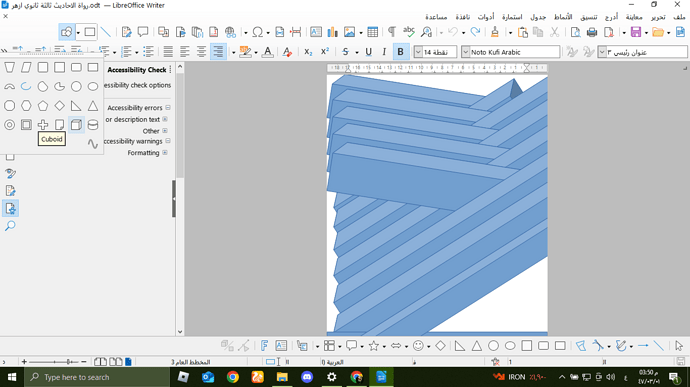Insert a smiley symbol shape from drawing bar
Viewport: 690px width, 387px height.
(x=418, y=346)
